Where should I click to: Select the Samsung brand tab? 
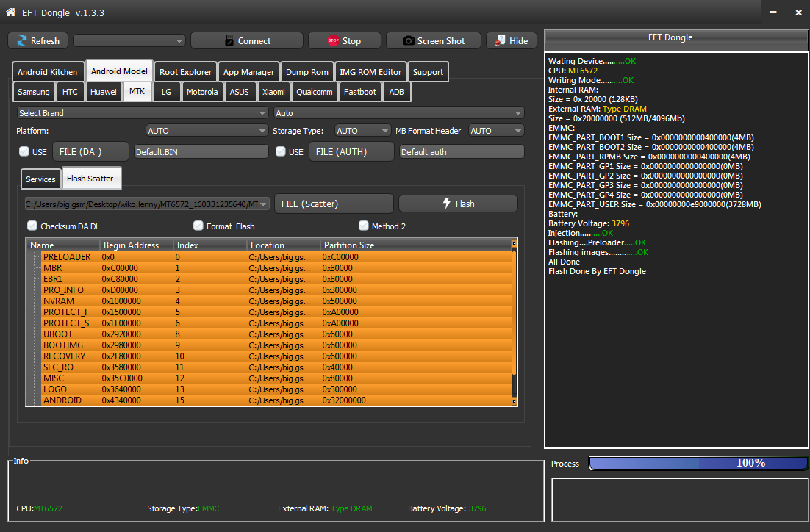pyautogui.click(x=34, y=92)
